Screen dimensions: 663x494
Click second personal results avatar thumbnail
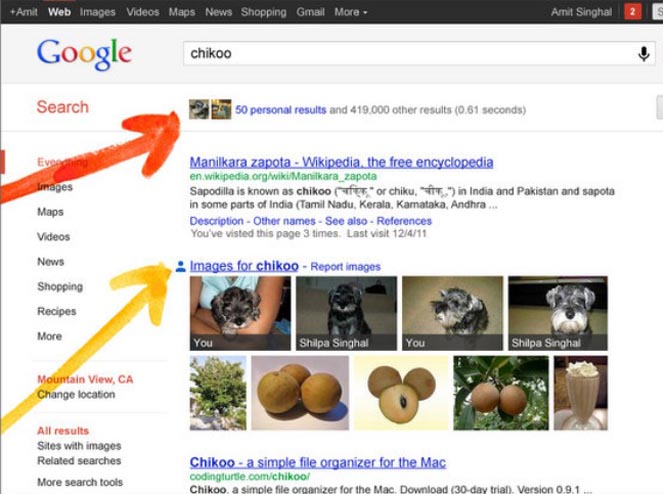[221, 110]
